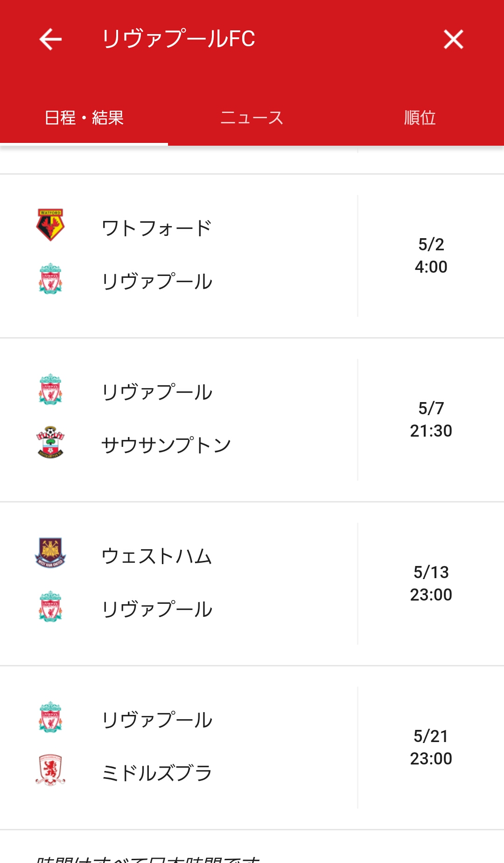Select the ウェストハム team name
This screenshot has height=863, width=504.
tap(157, 556)
